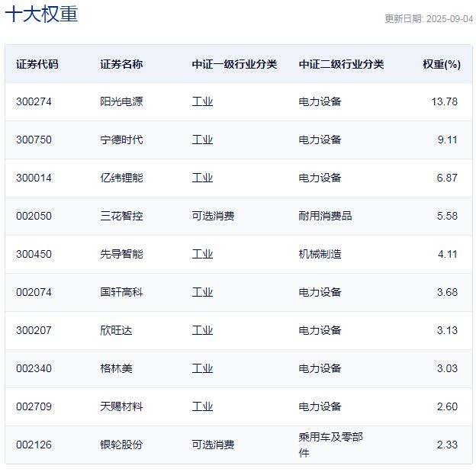Click the 耐用消费品 industry cell
Screen dimensions: 476x472
[x=325, y=216]
